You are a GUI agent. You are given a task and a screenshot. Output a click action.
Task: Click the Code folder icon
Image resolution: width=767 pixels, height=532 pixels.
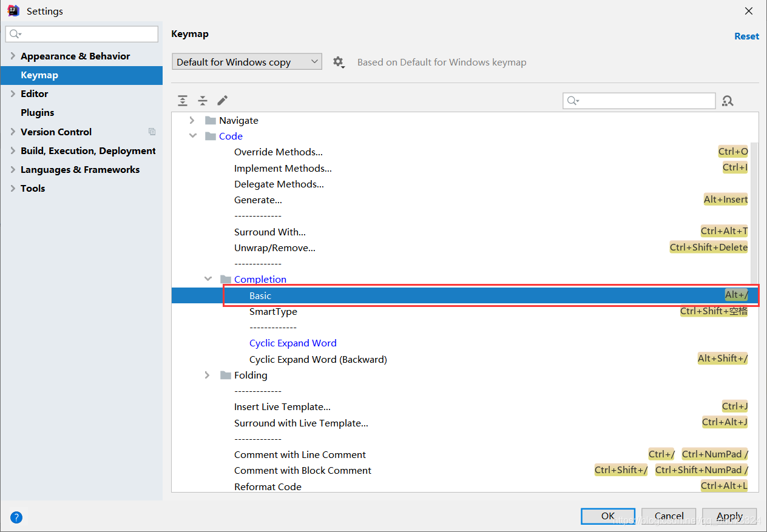click(x=211, y=136)
